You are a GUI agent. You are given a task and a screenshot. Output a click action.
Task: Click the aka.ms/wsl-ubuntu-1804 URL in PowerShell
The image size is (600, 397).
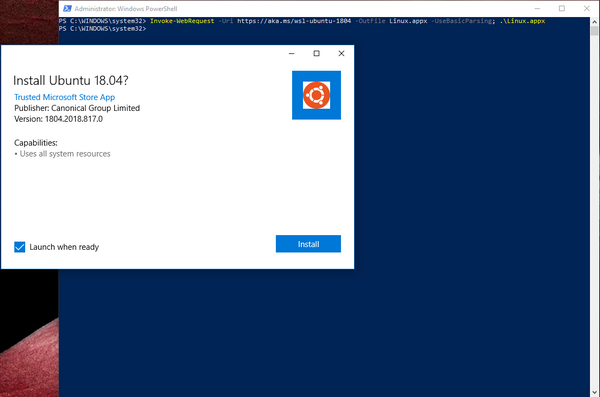pyautogui.click(x=294, y=21)
